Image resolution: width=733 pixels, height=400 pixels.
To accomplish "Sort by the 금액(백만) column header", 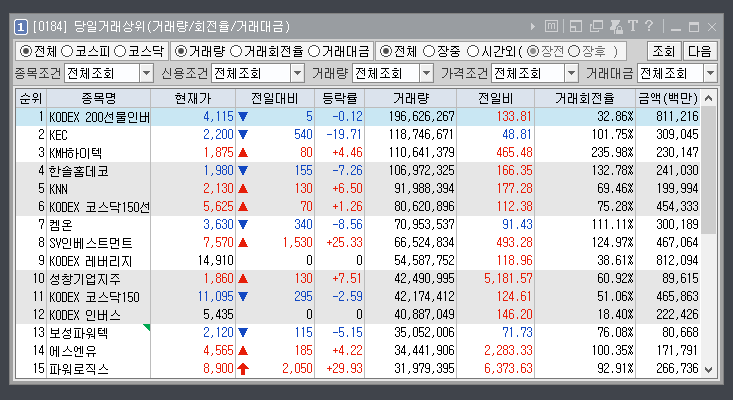I will click(668, 99).
